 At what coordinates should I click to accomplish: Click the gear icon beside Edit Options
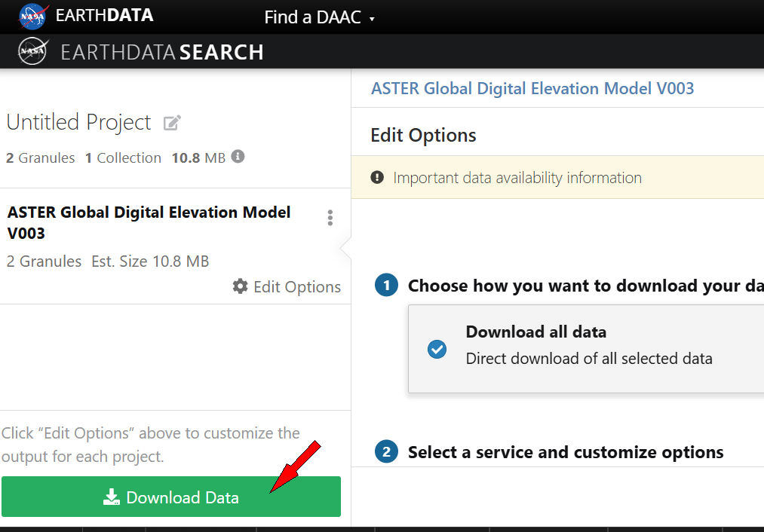pyautogui.click(x=241, y=286)
